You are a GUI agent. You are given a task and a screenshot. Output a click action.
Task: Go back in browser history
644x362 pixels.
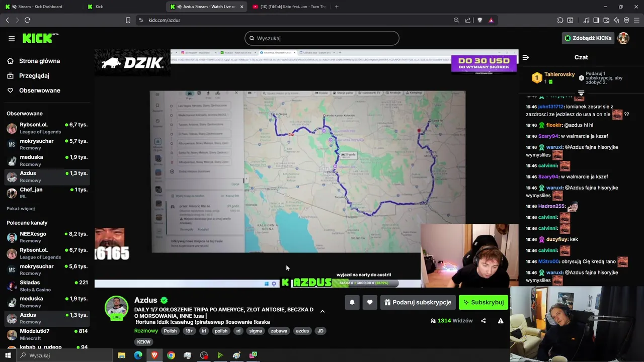click(8, 20)
